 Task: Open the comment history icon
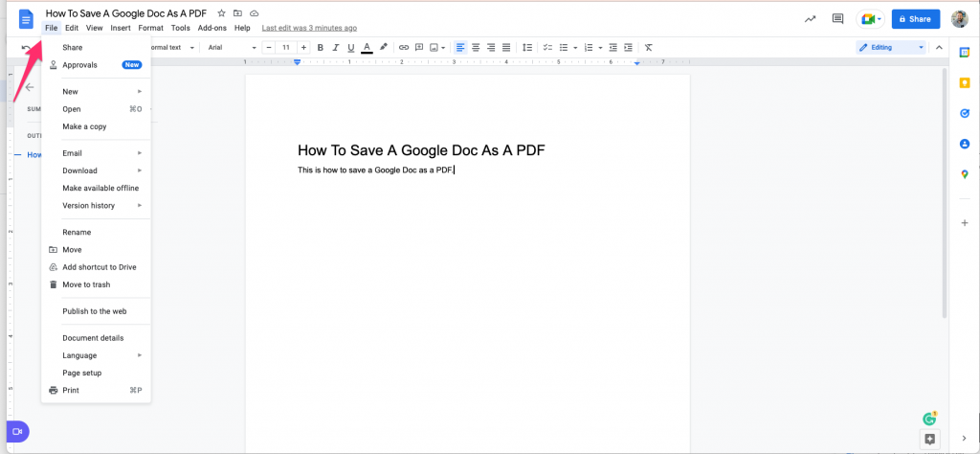tap(838, 19)
